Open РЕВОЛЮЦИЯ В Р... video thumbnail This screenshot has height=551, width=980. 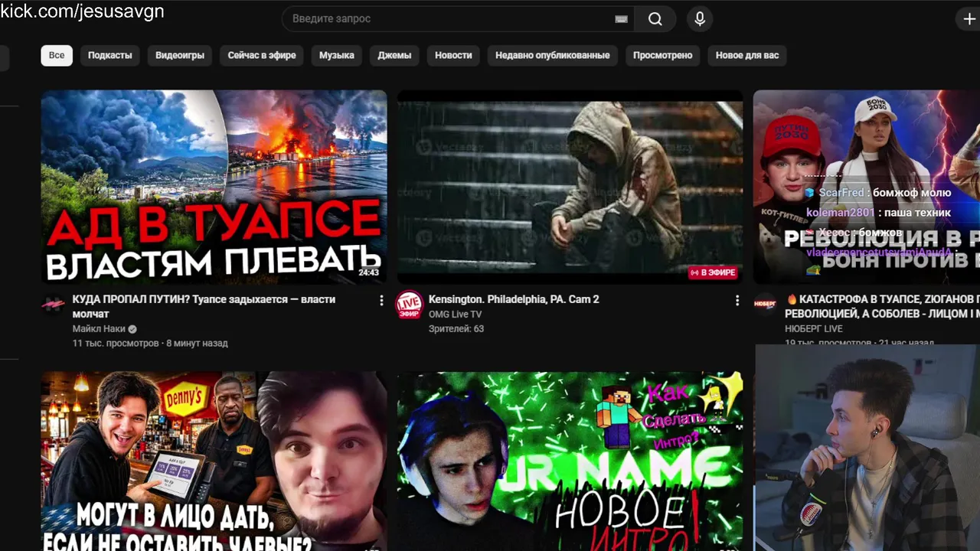(867, 187)
